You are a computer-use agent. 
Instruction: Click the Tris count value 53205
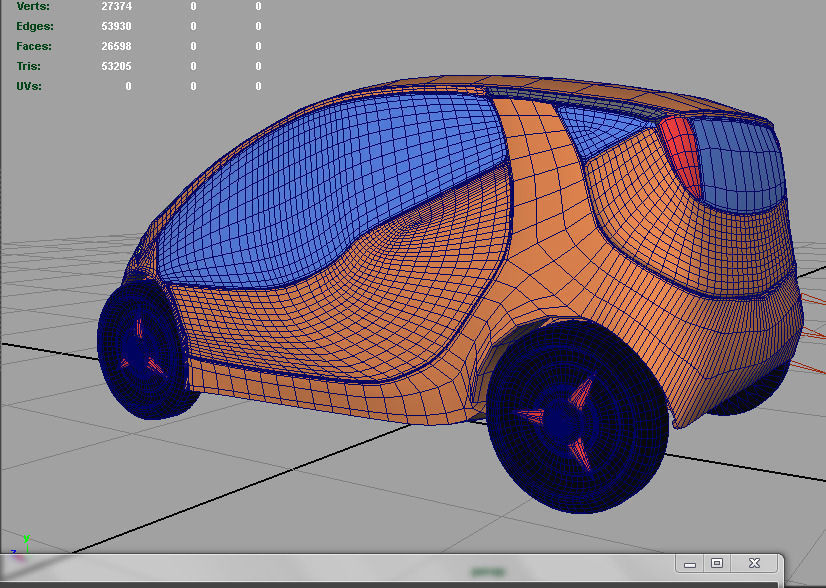point(116,66)
